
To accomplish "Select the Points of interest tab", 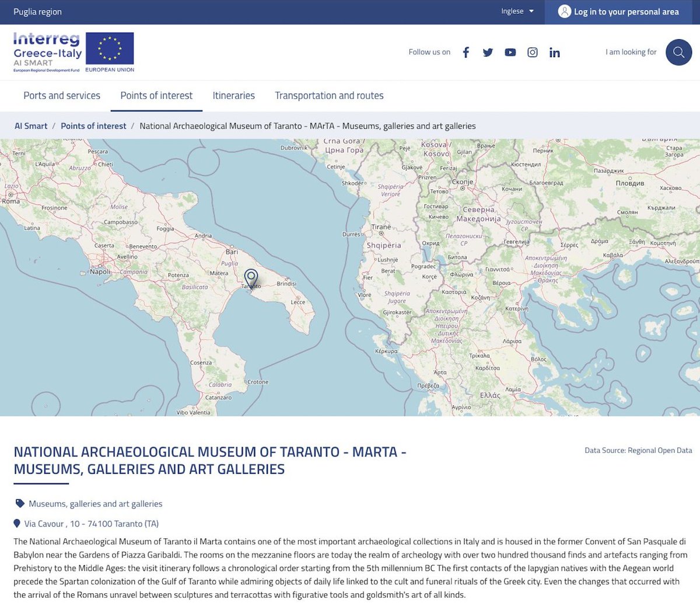I will pos(156,96).
